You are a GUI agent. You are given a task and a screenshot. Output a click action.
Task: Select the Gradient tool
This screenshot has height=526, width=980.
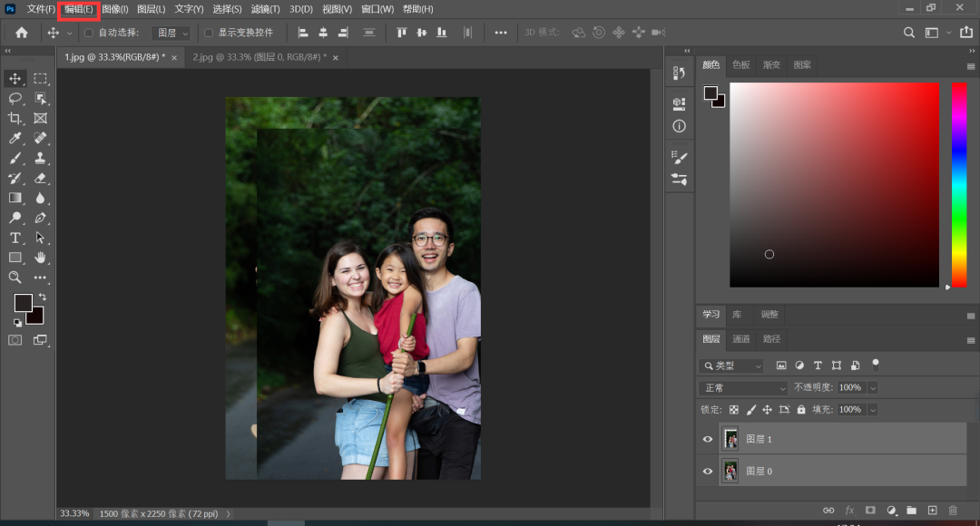tap(15, 198)
